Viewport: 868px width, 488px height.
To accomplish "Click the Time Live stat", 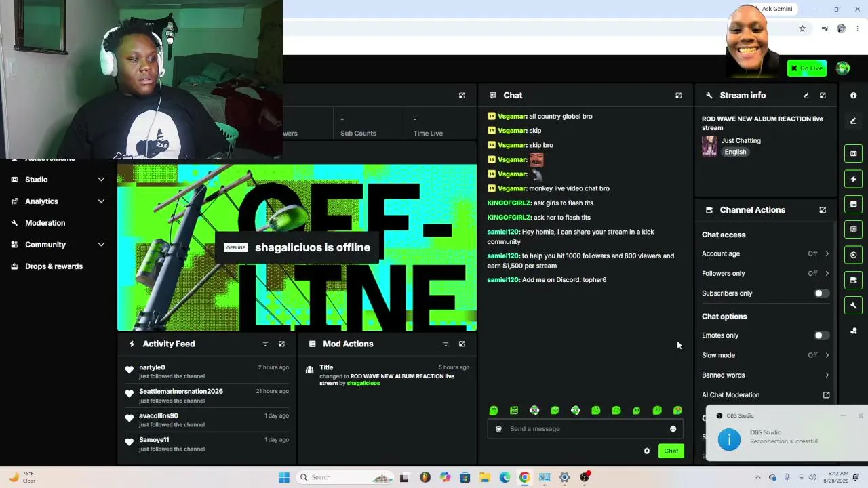I will pos(428,126).
